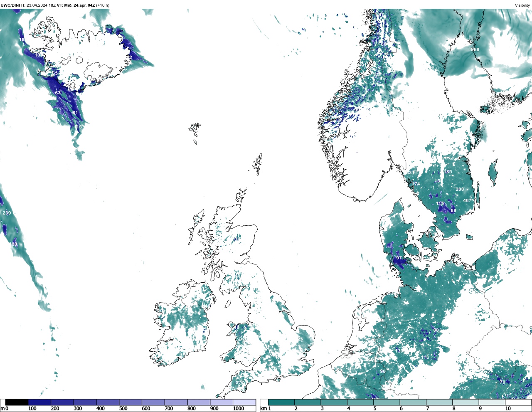Click the "139" visibility value
This screenshot has height=412, width=532.
399,351
